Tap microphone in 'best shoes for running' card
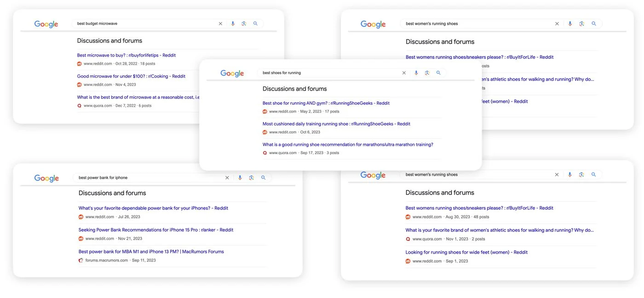 (x=416, y=73)
